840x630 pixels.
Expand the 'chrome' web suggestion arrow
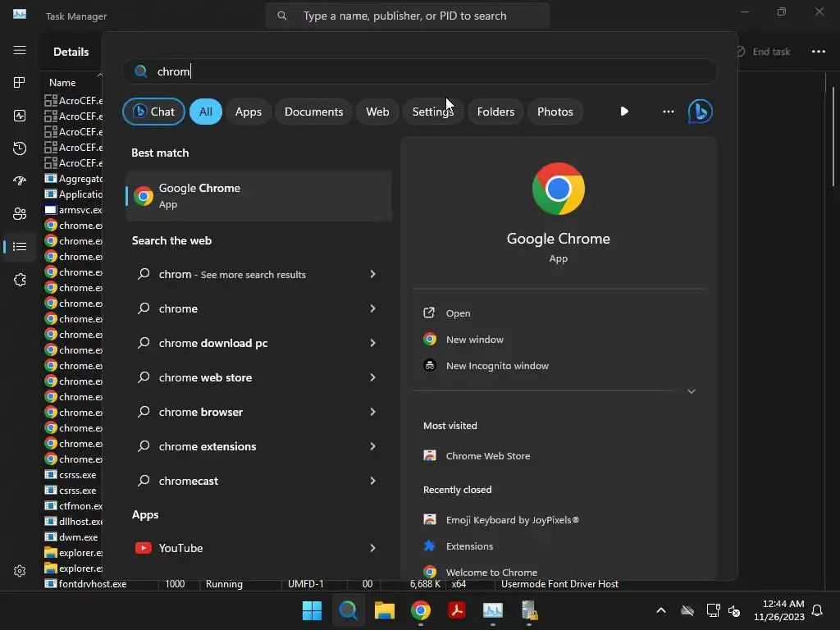click(x=373, y=308)
